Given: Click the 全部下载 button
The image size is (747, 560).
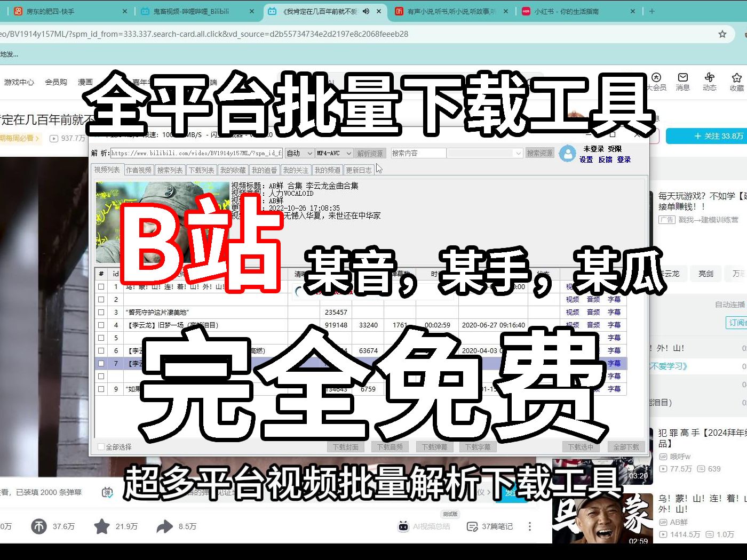Looking at the screenshot, I should [x=626, y=447].
